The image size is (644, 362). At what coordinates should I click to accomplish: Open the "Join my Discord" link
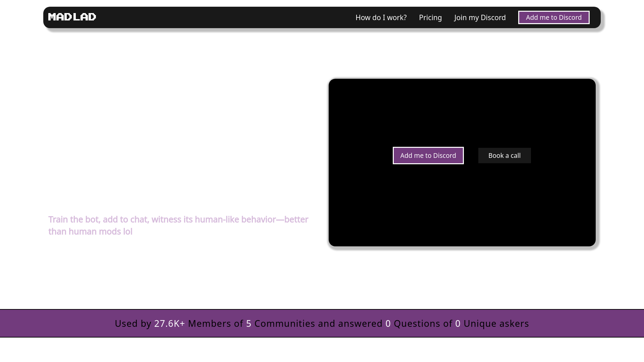[480, 17]
